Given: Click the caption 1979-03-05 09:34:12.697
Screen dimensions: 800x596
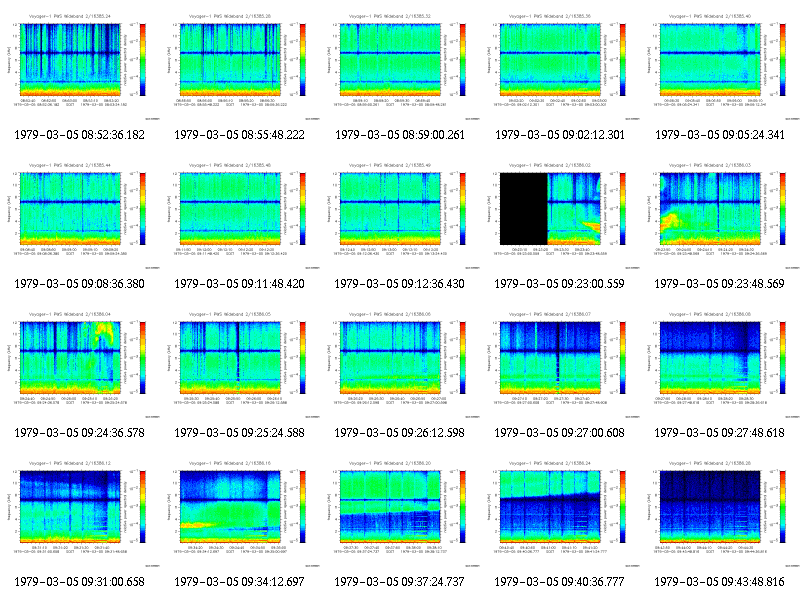Looking at the screenshot, I should point(239,582).
